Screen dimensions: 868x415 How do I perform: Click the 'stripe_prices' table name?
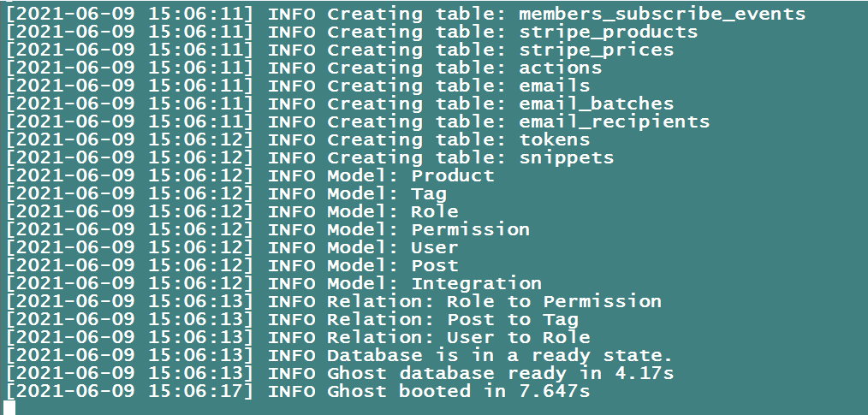point(596,50)
